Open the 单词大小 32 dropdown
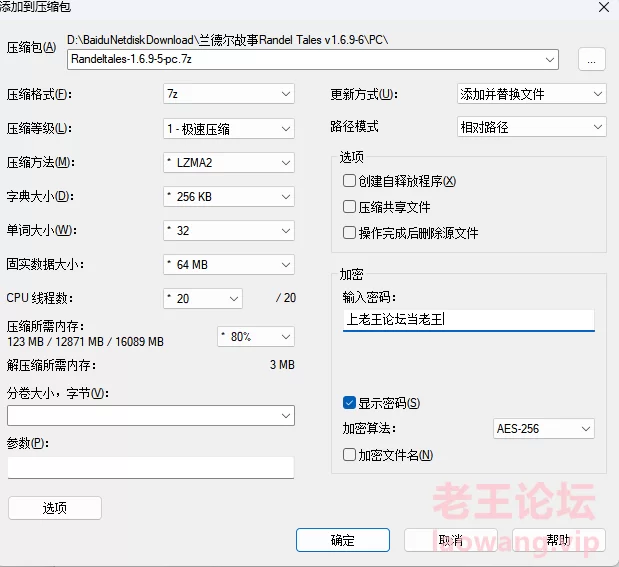619x567 pixels. pos(229,231)
